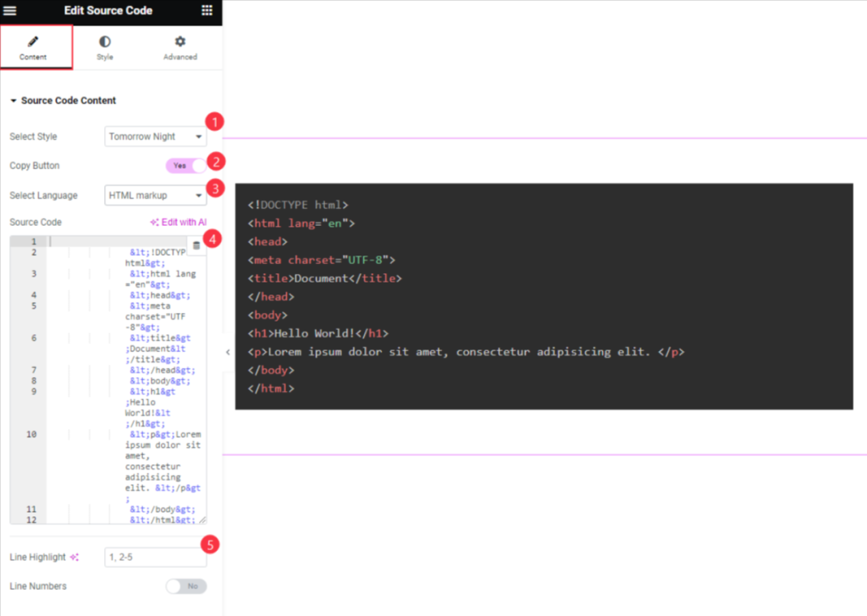The height and width of the screenshot is (616, 867).
Task: Click AI sparkle icon beside Line Highlight
Action: tap(75, 557)
